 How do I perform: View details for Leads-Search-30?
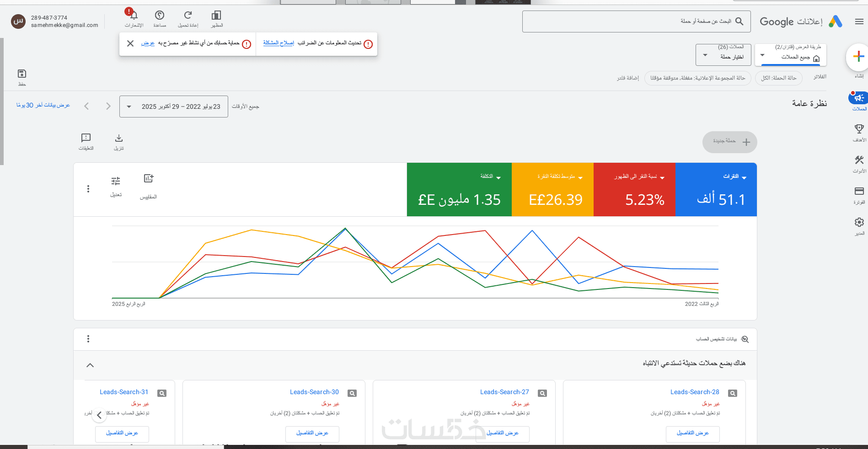pyautogui.click(x=312, y=434)
